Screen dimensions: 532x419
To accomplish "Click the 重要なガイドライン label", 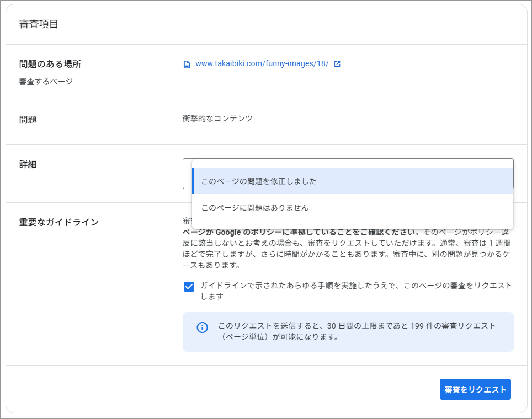I will (x=59, y=222).
